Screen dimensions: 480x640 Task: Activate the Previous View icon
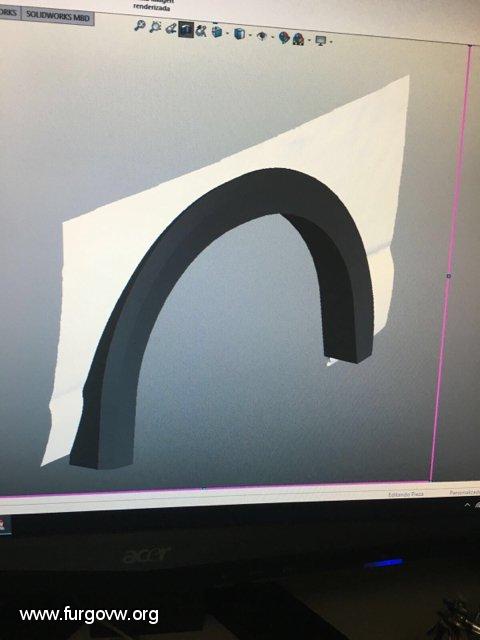click(x=171, y=28)
